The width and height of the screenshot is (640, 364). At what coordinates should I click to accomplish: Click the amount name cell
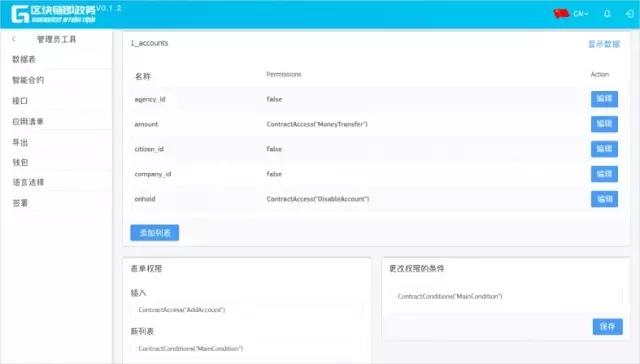pos(146,124)
